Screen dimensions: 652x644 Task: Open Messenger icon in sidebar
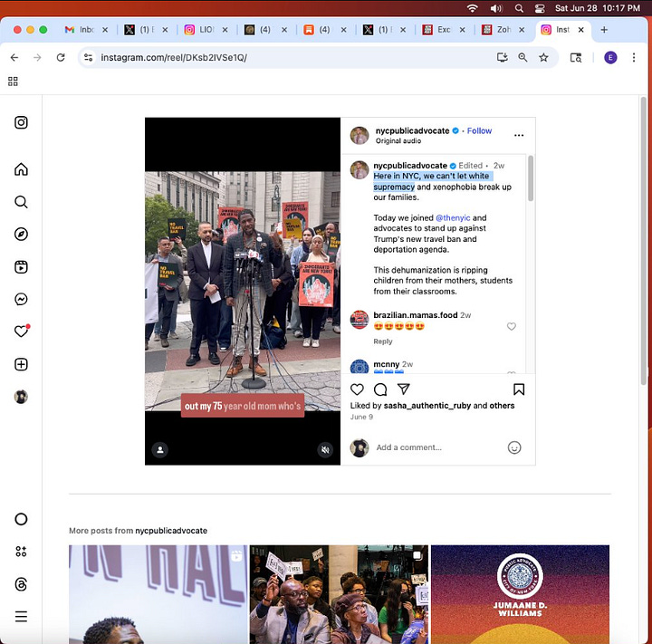pyautogui.click(x=21, y=299)
